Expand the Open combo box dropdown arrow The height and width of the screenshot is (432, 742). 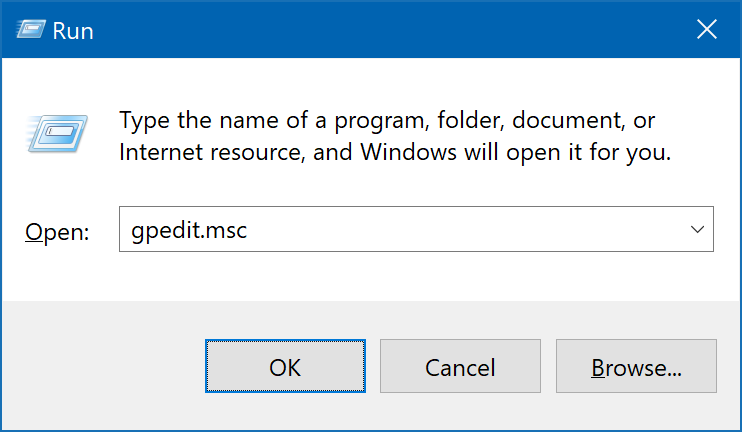[697, 229]
